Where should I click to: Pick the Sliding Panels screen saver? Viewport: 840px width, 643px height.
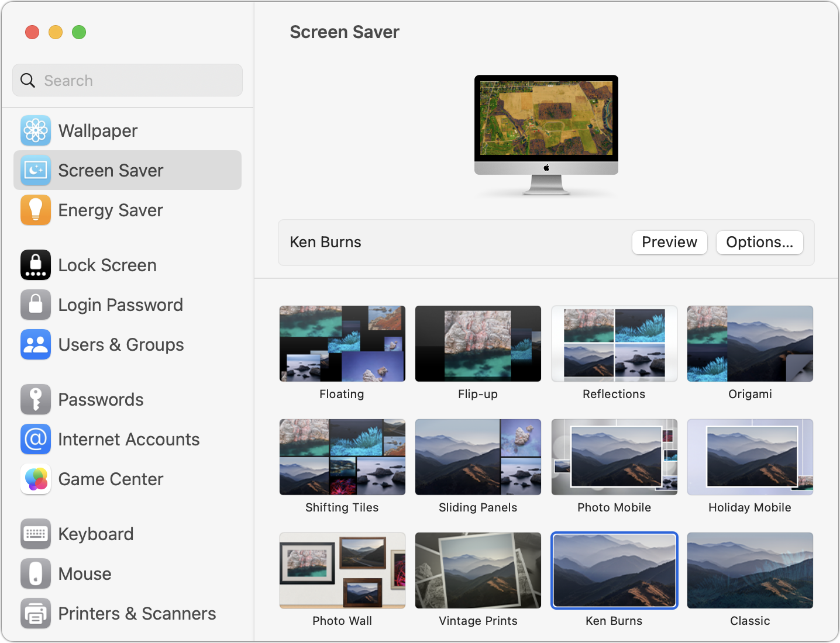pyautogui.click(x=478, y=457)
